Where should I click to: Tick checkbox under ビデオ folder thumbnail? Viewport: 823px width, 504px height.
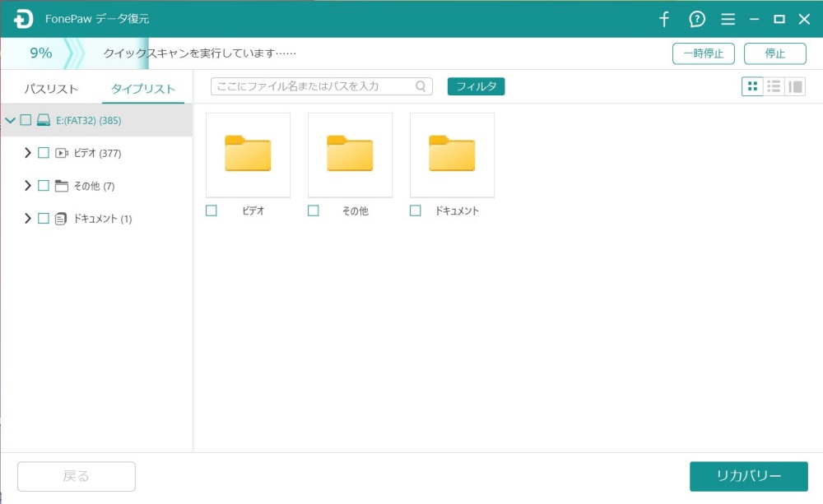click(211, 210)
